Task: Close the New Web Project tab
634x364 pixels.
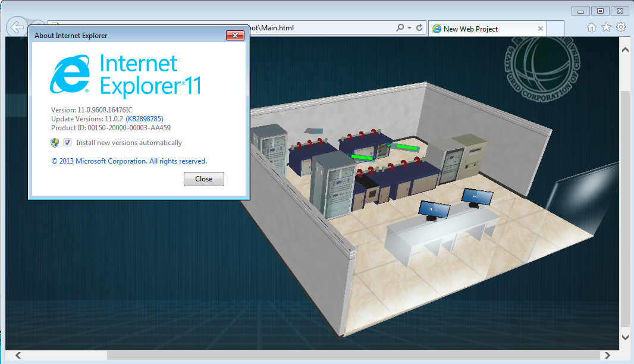Action: coord(541,29)
